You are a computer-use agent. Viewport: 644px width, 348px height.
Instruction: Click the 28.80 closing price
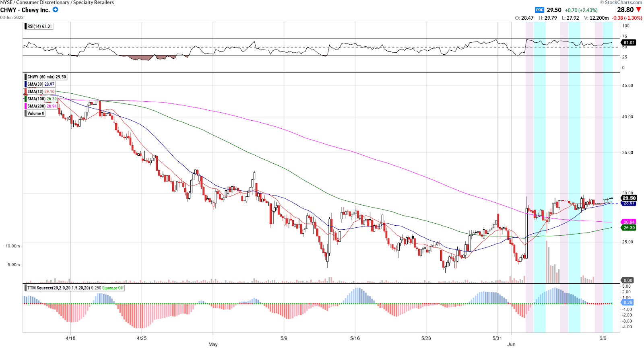pos(625,10)
